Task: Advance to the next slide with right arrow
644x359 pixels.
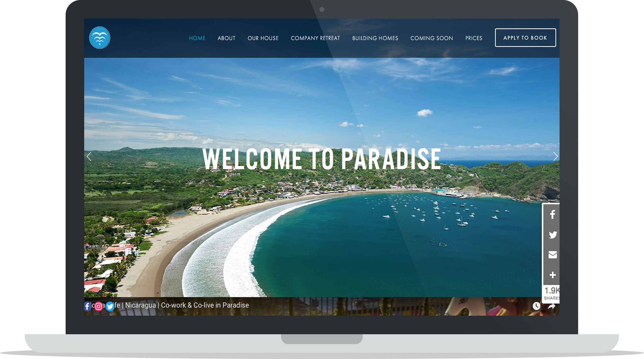Action: tap(555, 156)
